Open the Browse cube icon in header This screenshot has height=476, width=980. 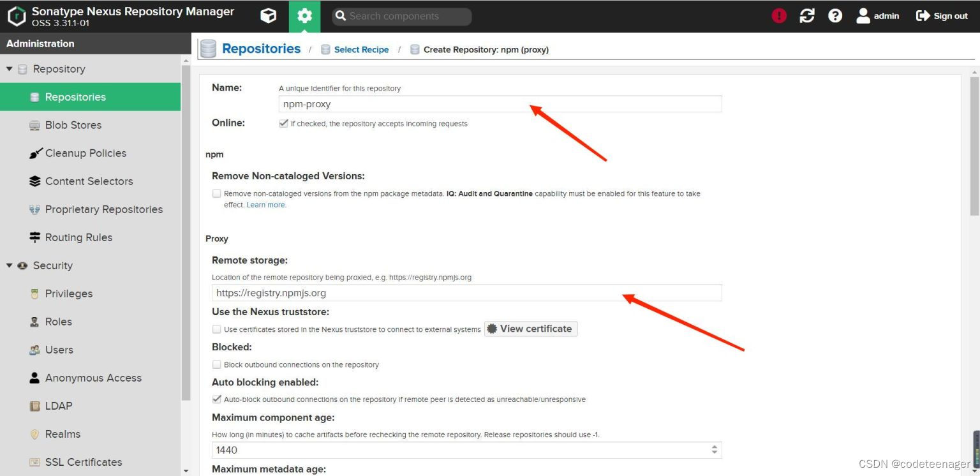pyautogui.click(x=269, y=16)
